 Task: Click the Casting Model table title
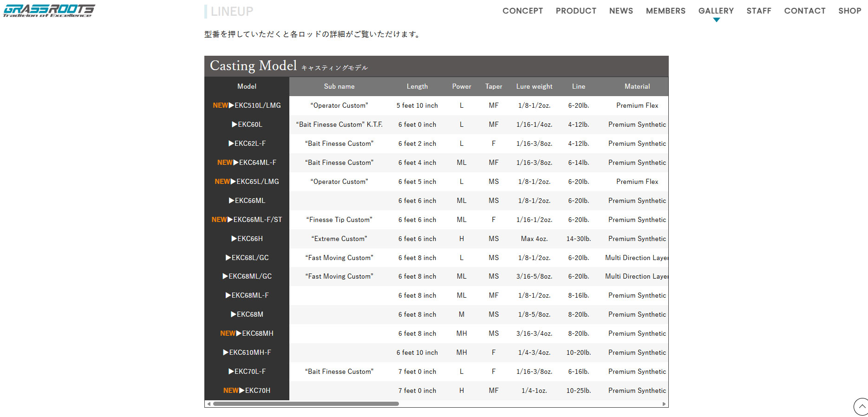[253, 65]
